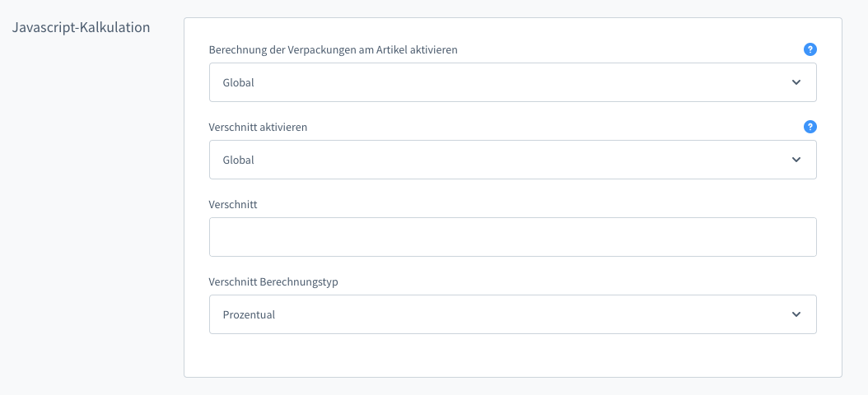868x395 pixels.
Task: Click the 'Verschnitt aktivieren' field label
Action: point(258,128)
